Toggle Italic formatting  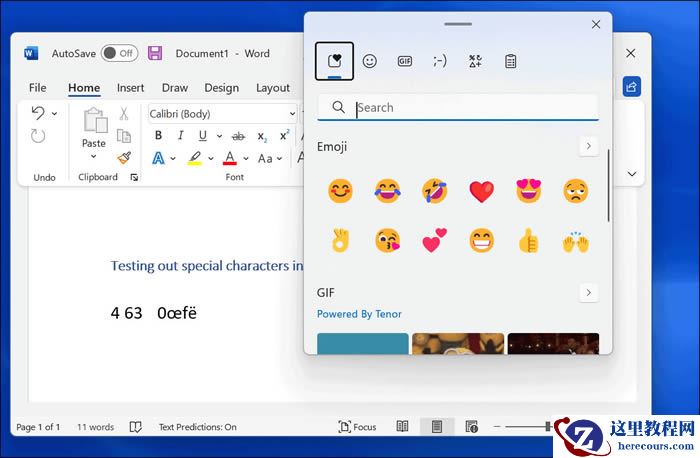pos(181,136)
